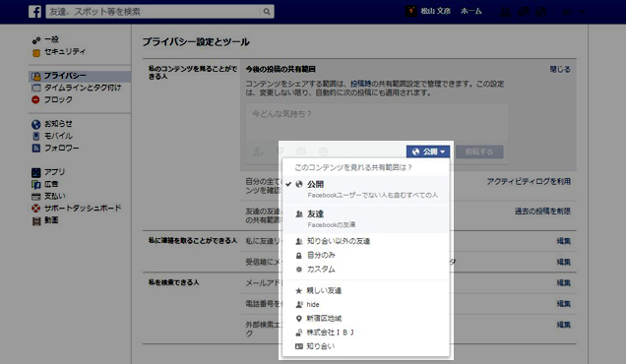The height and width of the screenshot is (364, 626).
Task: Open the 松山 文彦 profile link
Action: tap(435, 11)
